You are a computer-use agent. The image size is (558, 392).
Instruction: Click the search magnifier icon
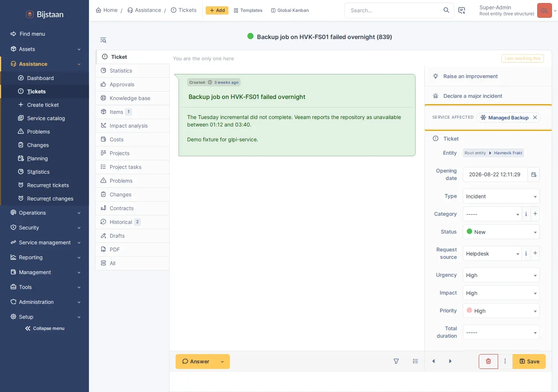coord(446,10)
